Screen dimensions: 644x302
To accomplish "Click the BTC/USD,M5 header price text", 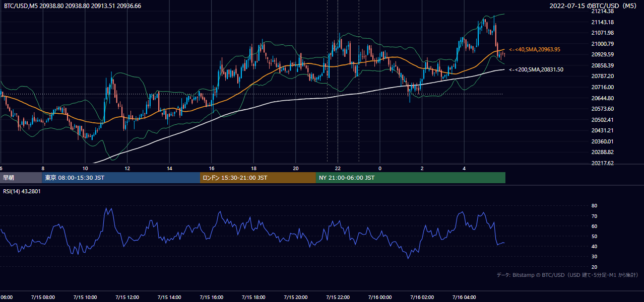I will click(x=73, y=6).
